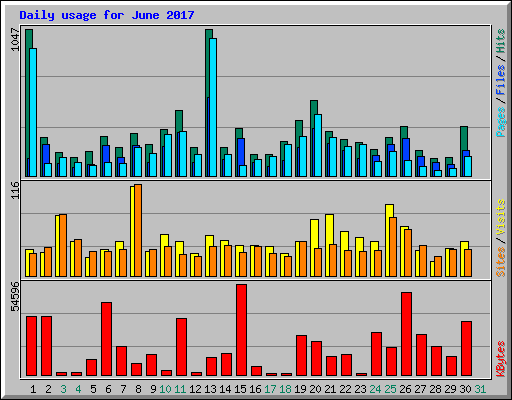Click the Sites legend label
The height and width of the screenshot is (400, 512).
coord(500,262)
